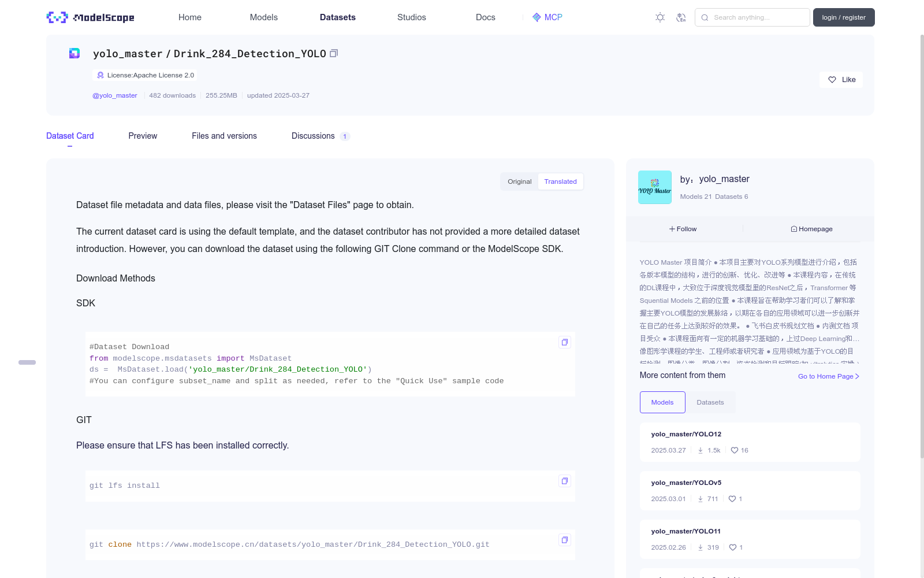Show the Original dataset card text

(520, 181)
